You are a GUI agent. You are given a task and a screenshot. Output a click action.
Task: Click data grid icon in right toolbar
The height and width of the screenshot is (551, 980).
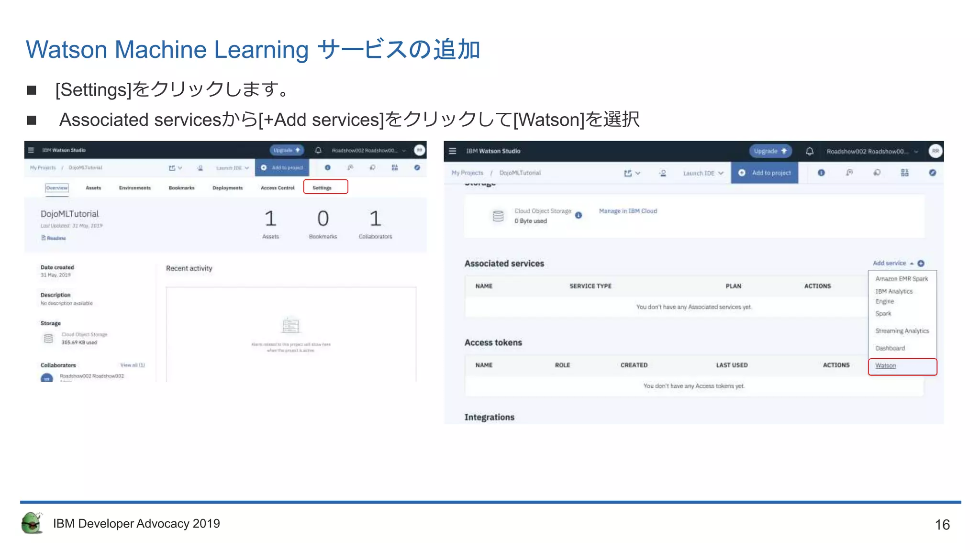pos(904,173)
